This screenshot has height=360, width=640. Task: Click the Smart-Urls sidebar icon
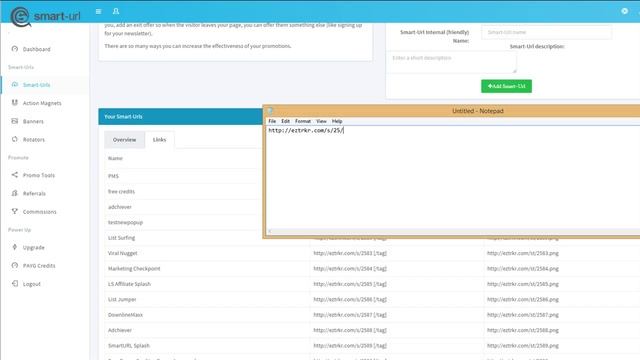point(15,84)
